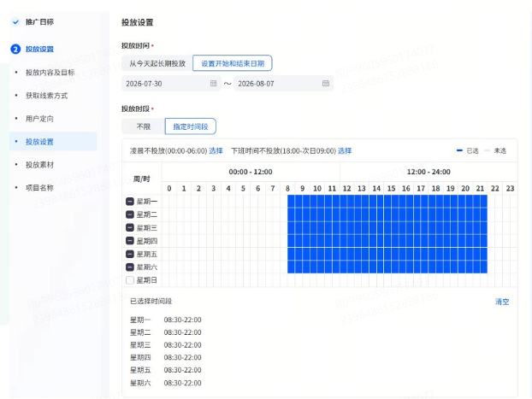Click 已选择时间段 label

[151, 301]
